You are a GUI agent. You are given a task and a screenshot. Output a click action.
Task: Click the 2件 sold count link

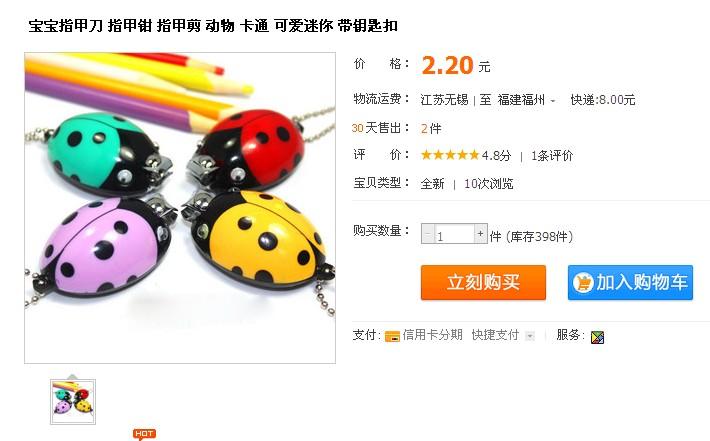click(x=431, y=129)
